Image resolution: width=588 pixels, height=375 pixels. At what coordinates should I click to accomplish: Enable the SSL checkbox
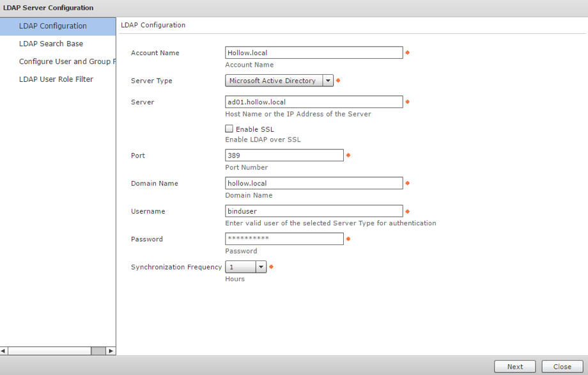pos(229,129)
